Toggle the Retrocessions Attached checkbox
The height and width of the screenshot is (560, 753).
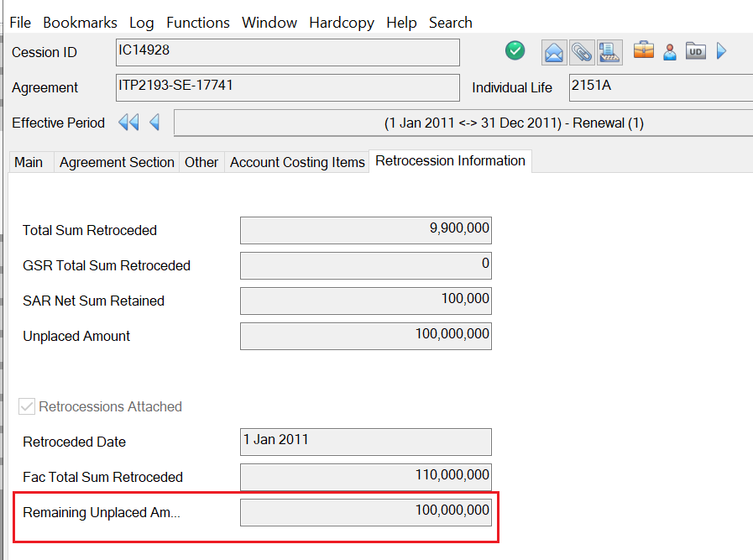coord(28,407)
